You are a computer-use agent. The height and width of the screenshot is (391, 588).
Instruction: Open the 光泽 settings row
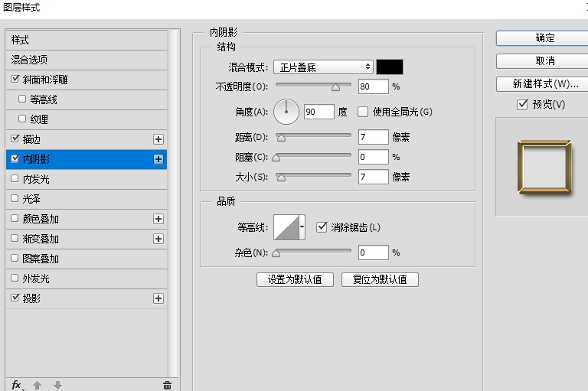(87, 199)
